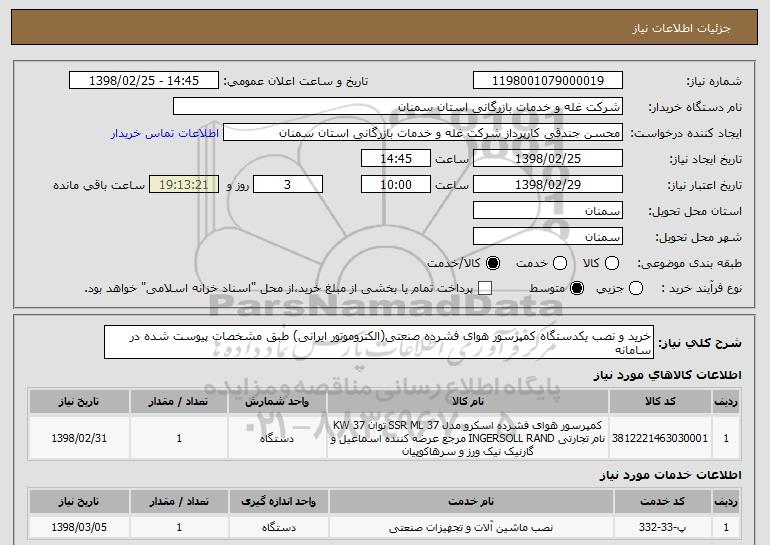Viewport: 770px width, 545px height.
Task: Open the اطلاعات تماس خریدار link
Action: (x=165, y=133)
